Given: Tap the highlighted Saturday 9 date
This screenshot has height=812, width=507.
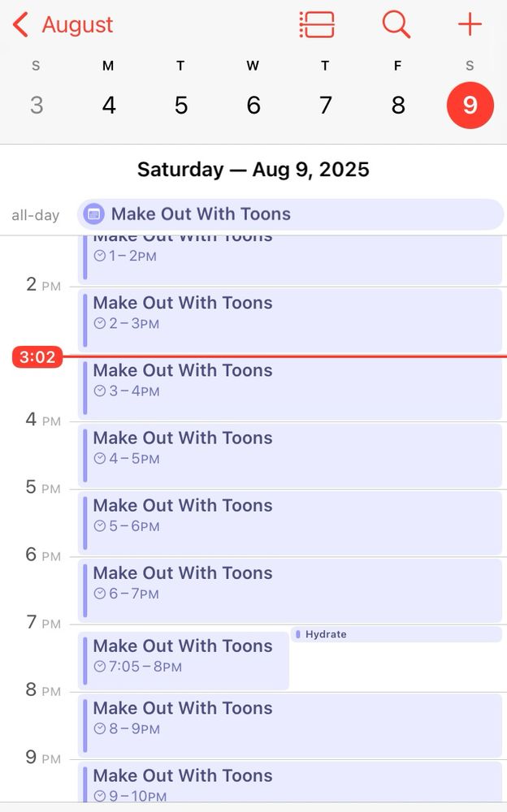Looking at the screenshot, I should point(470,105).
